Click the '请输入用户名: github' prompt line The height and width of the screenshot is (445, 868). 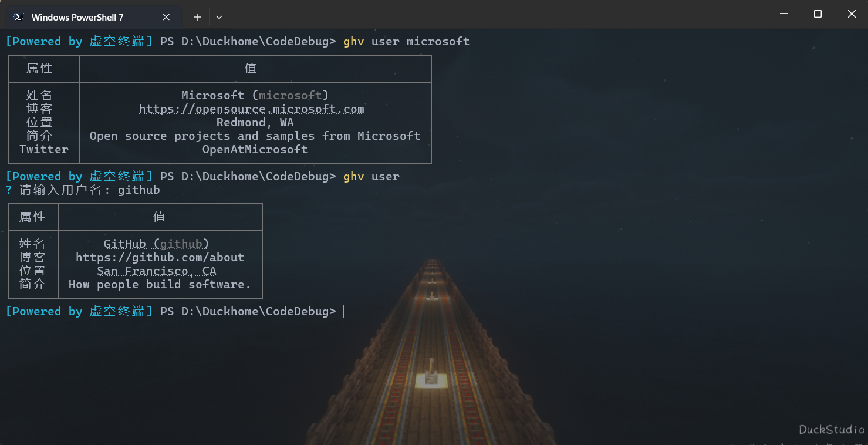pyautogui.click(x=83, y=190)
